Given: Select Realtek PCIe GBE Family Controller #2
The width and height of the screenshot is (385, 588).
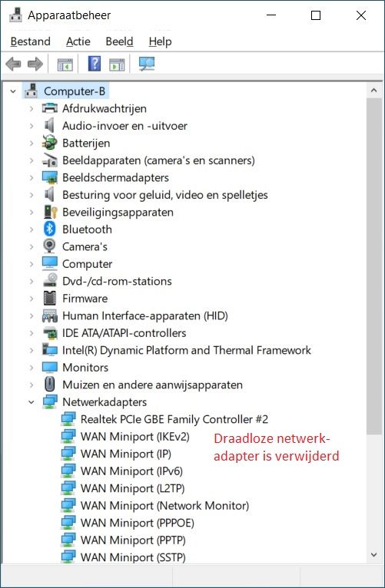Looking at the screenshot, I should point(174,419).
